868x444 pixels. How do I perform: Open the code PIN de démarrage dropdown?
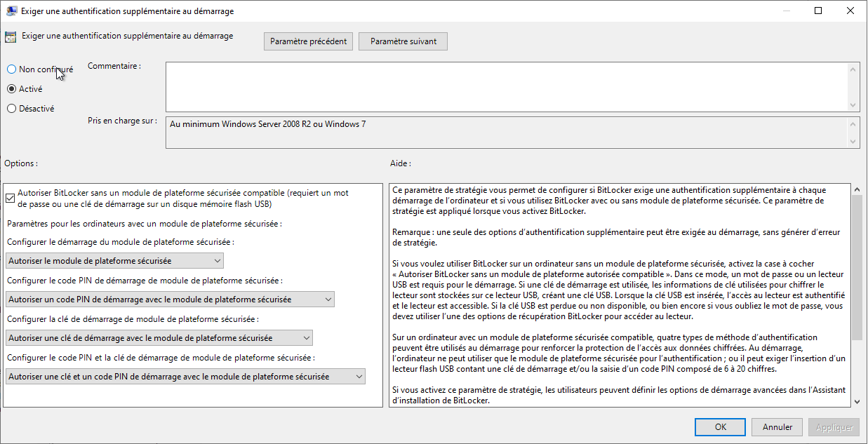(x=170, y=300)
